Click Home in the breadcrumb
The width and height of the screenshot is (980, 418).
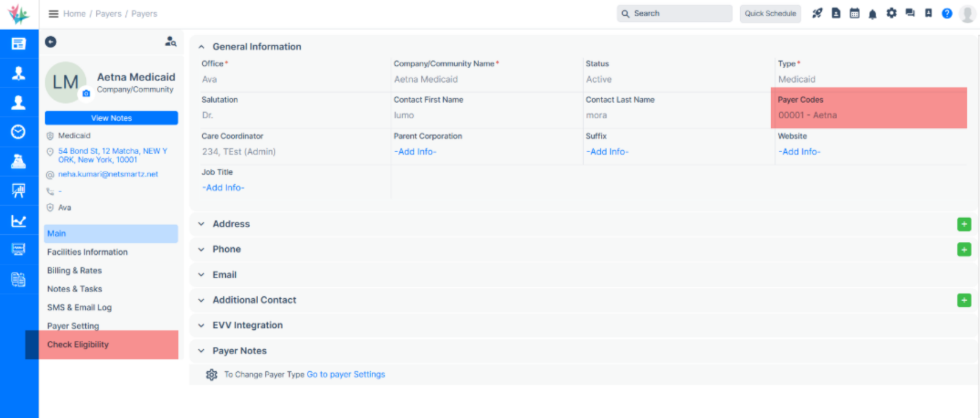(x=74, y=13)
